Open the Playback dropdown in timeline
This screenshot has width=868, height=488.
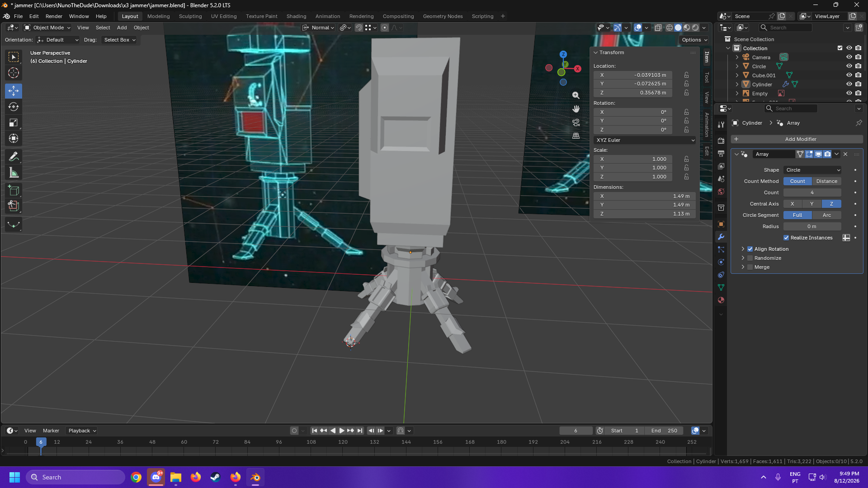point(82,431)
